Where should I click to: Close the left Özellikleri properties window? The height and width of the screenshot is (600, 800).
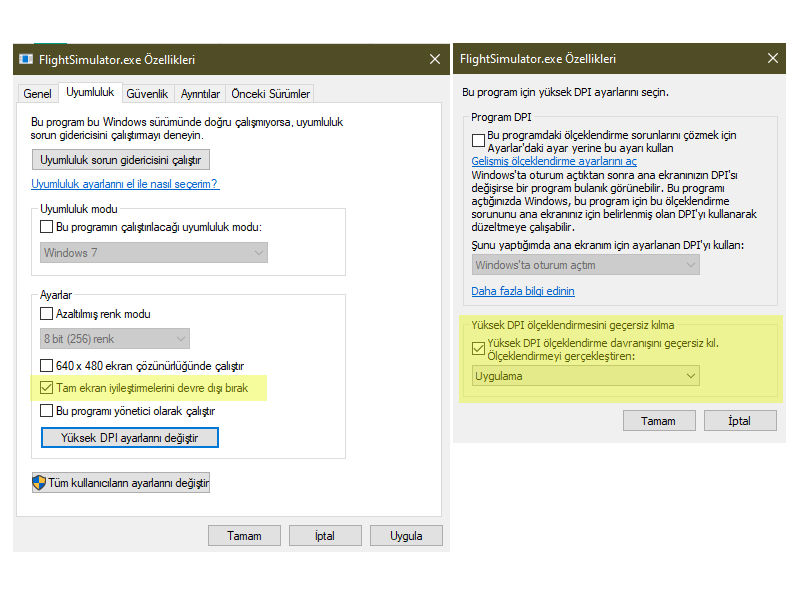tap(435, 59)
